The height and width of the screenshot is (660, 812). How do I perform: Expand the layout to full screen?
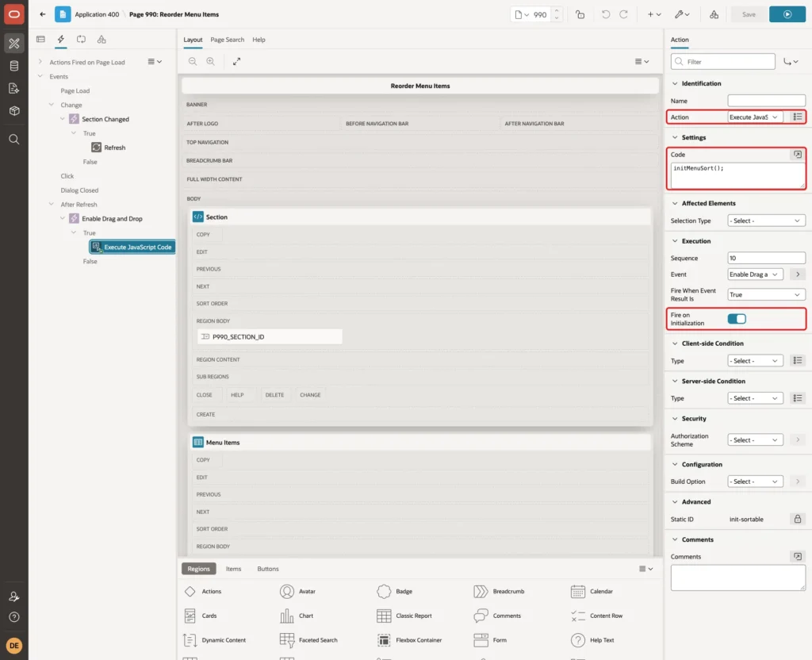[x=236, y=61]
